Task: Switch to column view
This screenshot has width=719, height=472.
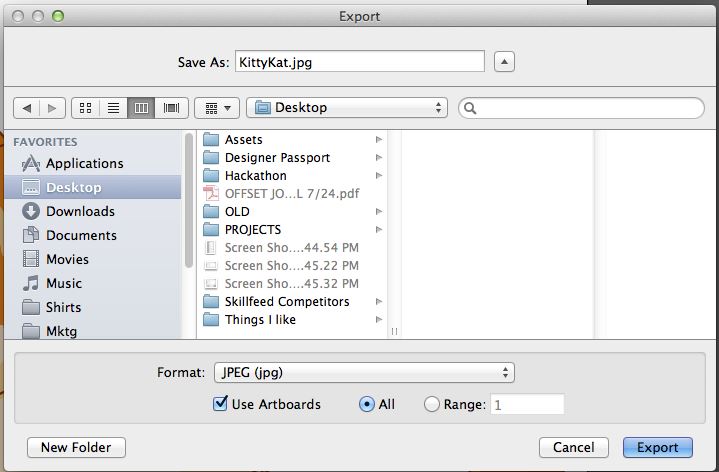Action: pos(141,108)
